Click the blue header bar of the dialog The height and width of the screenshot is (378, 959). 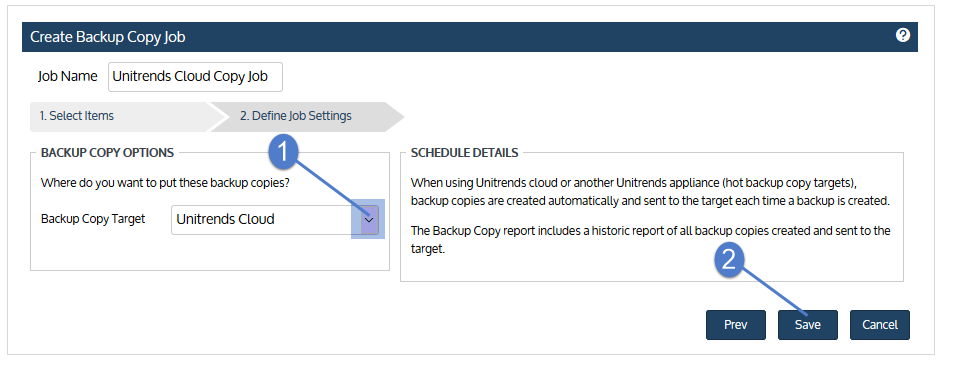pos(470,37)
